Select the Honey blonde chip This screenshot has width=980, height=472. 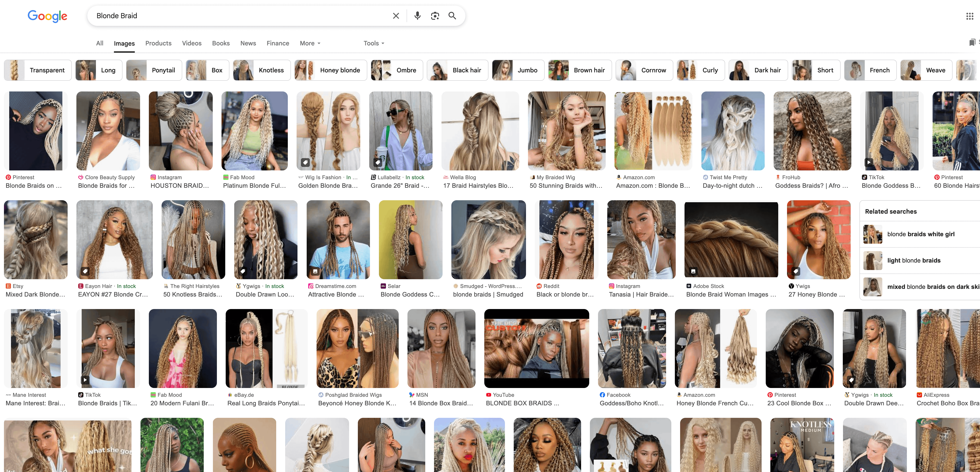[x=331, y=70]
